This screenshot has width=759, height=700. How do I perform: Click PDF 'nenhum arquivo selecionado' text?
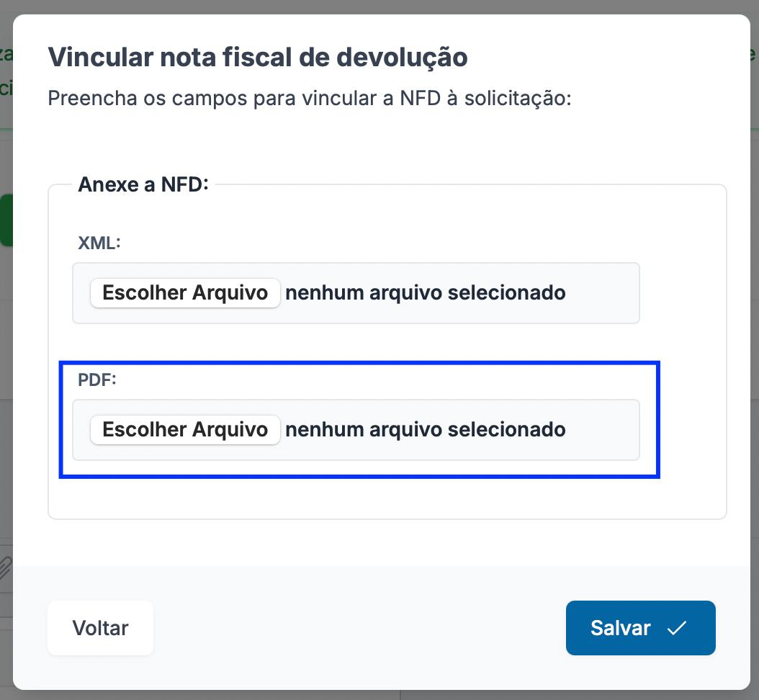[x=425, y=430]
